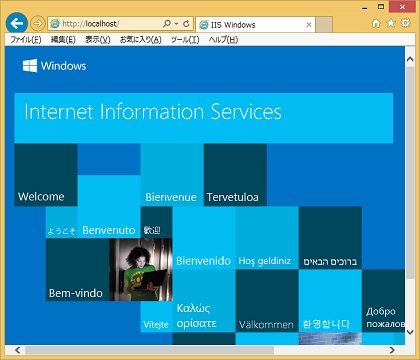Click the Windows logo on page
Screen dimensions: 420x360
coord(30,66)
